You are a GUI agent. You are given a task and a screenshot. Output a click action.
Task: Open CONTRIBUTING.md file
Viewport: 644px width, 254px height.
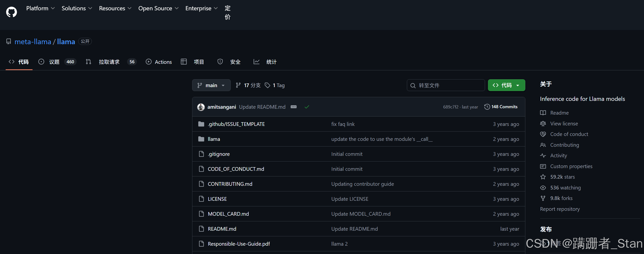pos(230,184)
